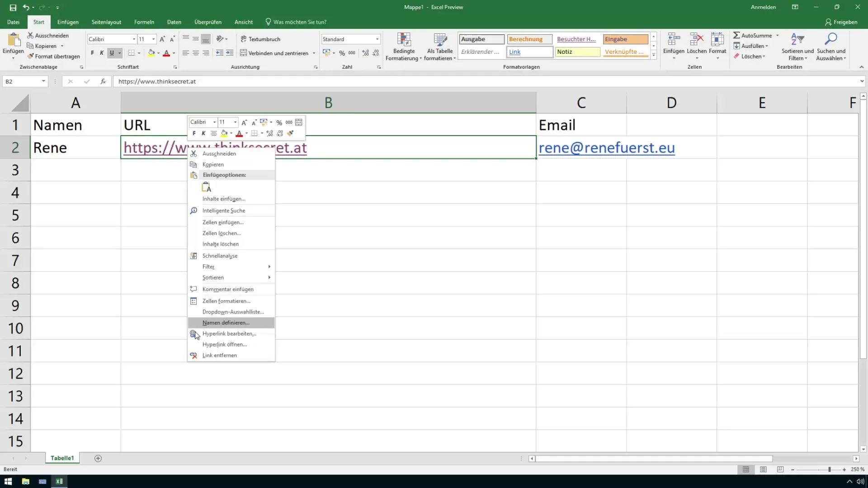The width and height of the screenshot is (868, 488).
Task: Delete cells via Löschen in the Zellen group
Action: [697, 47]
